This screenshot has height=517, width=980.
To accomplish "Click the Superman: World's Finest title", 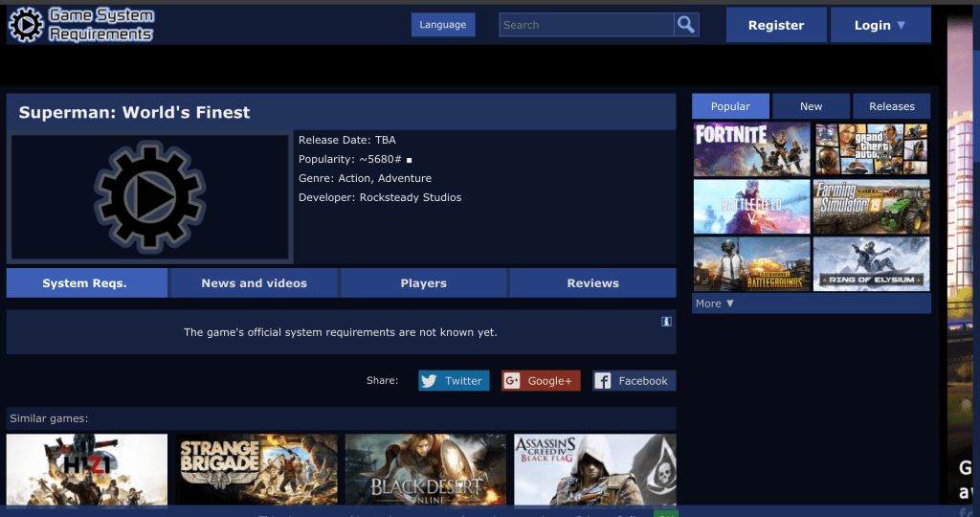I will pyautogui.click(x=134, y=113).
